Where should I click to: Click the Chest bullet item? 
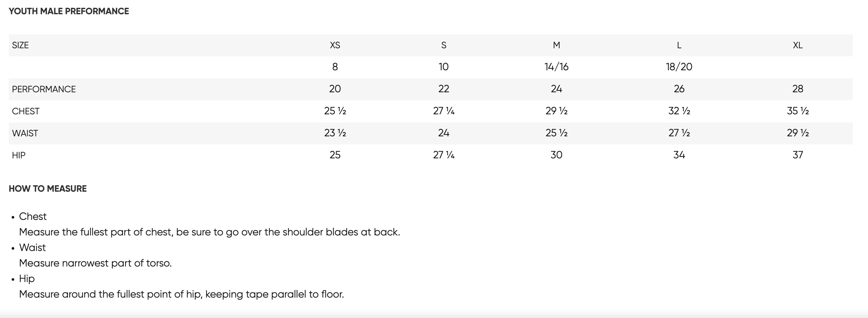click(x=33, y=217)
